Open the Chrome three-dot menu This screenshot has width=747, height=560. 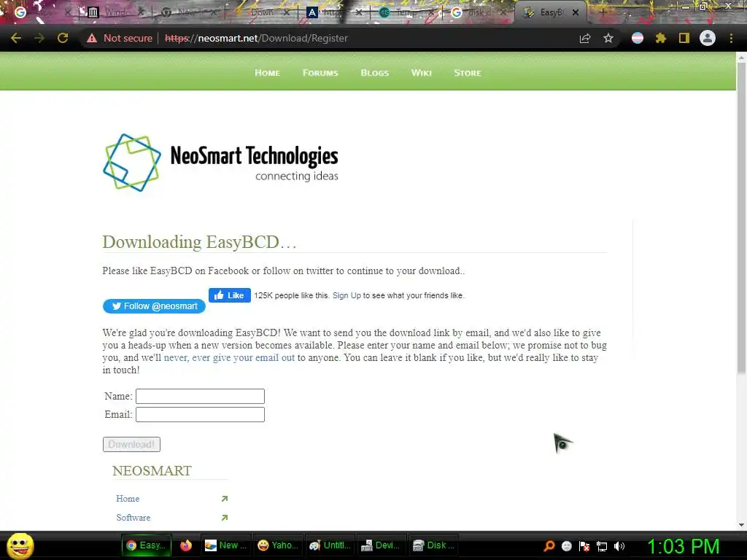tap(731, 38)
